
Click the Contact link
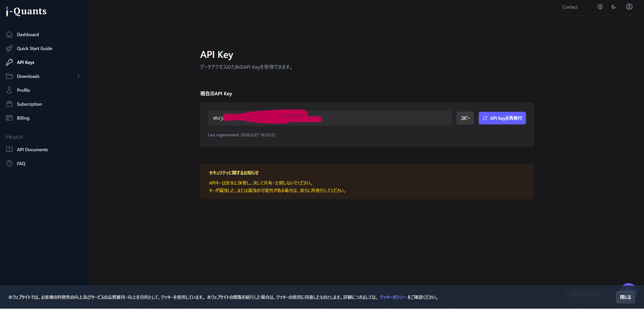tap(570, 7)
